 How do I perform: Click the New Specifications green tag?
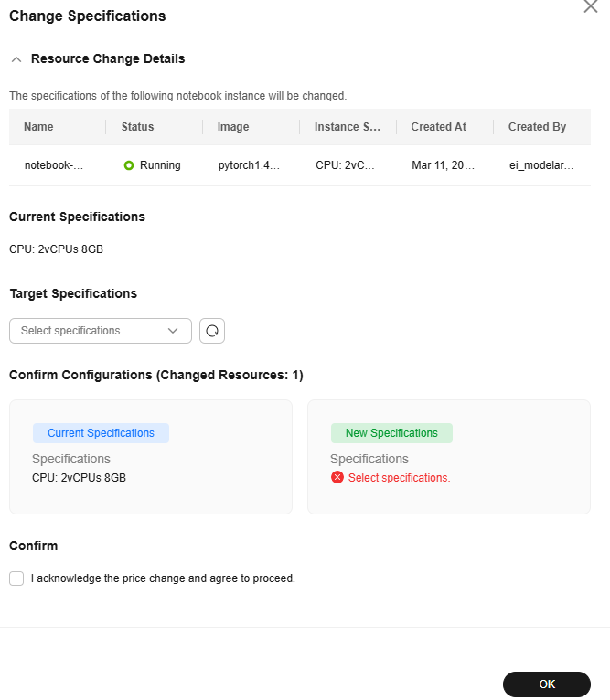[x=391, y=433]
